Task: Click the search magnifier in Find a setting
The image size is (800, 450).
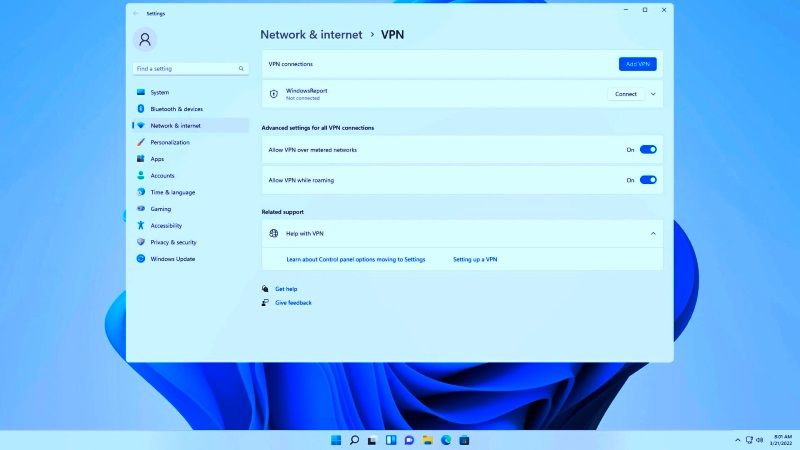Action: [x=241, y=68]
